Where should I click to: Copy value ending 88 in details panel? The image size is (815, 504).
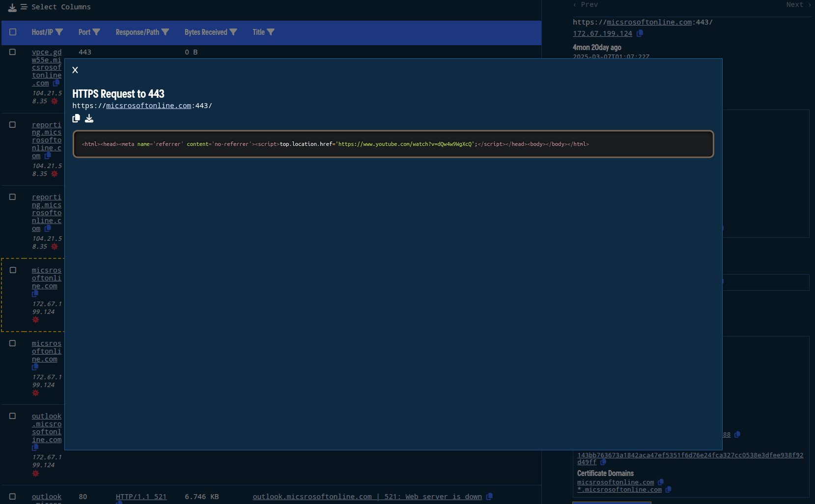(x=737, y=434)
